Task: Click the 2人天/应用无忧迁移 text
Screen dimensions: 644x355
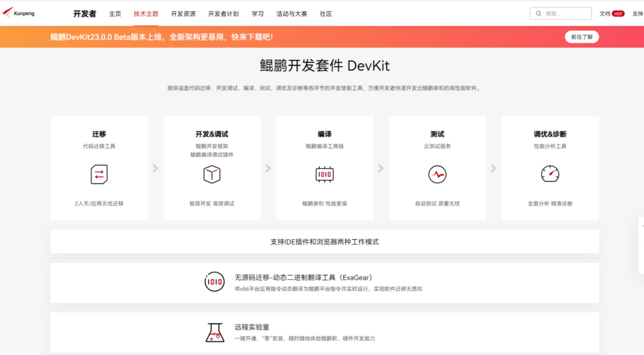Action: pos(99,203)
